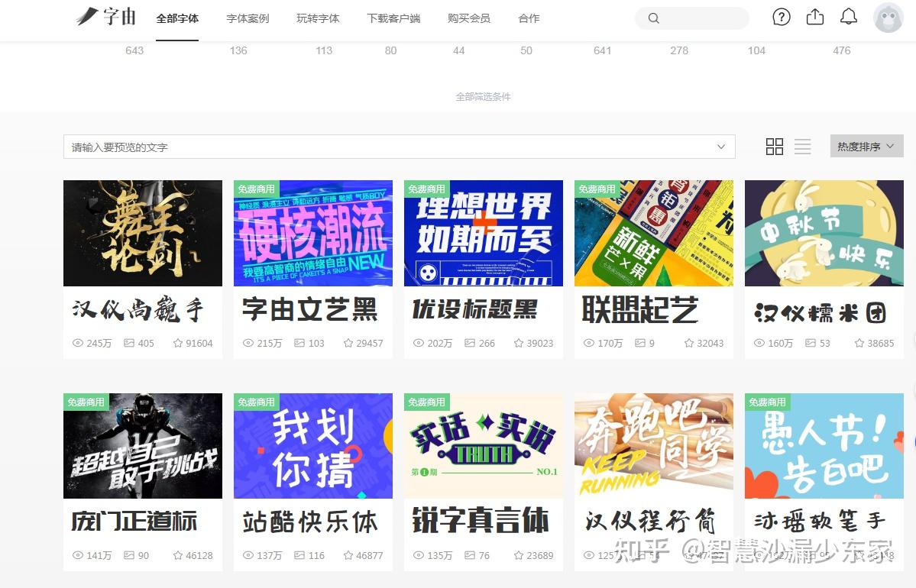Open the 舞王论剑 thumbnail

click(x=143, y=233)
